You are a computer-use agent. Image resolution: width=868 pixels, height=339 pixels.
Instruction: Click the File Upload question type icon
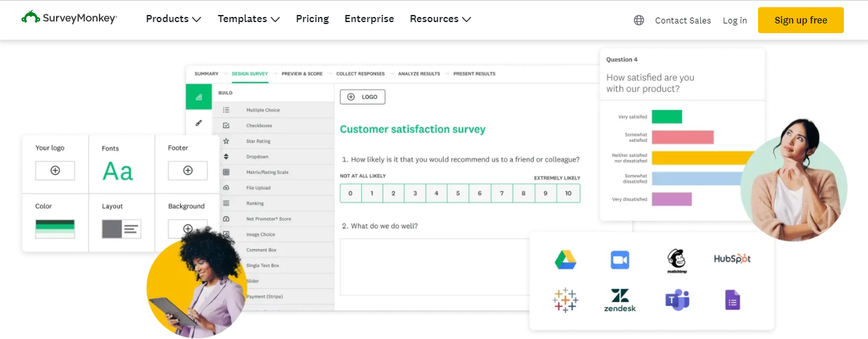coord(226,188)
